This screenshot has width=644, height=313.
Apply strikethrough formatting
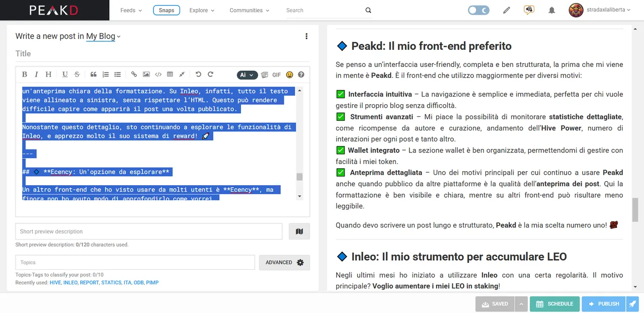pyautogui.click(x=77, y=74)
